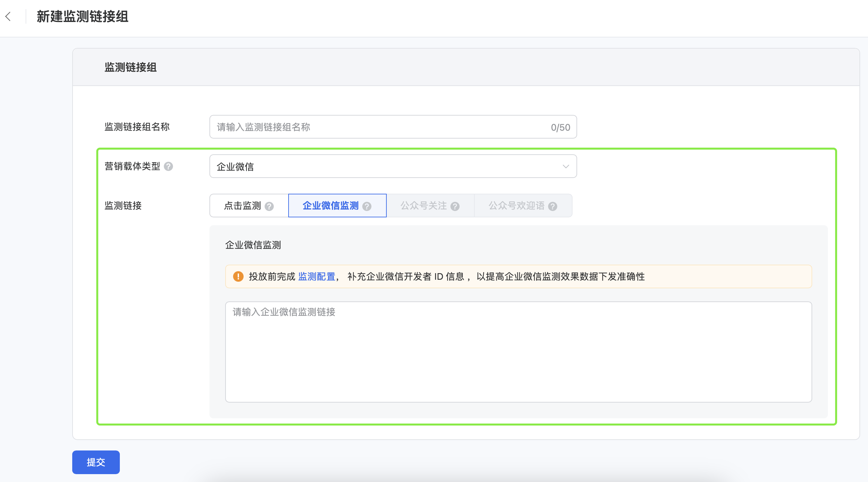Viewport: 868px width, 482px height.
Task: Click the 企业微信监测 heading inside panel
Action: pos(253,245)
